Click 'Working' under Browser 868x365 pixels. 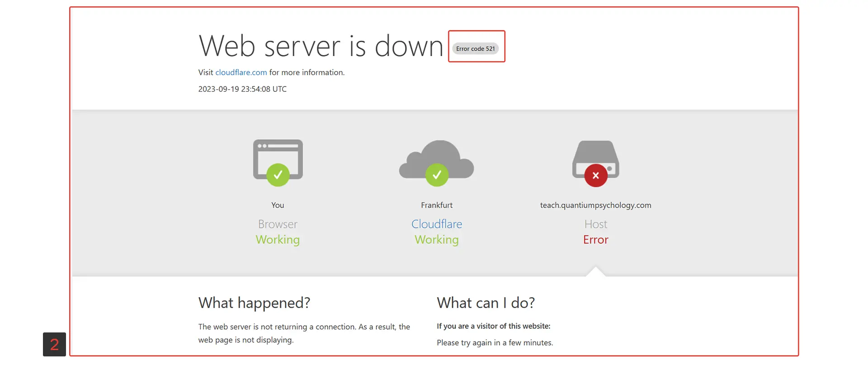coord(278,240)
